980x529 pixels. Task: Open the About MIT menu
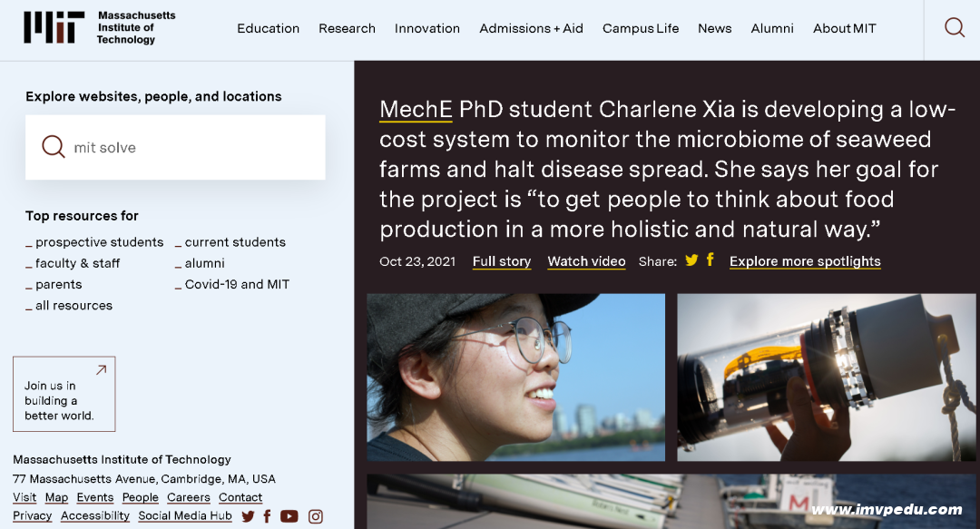pyautogui.click(x=845, y=28)
